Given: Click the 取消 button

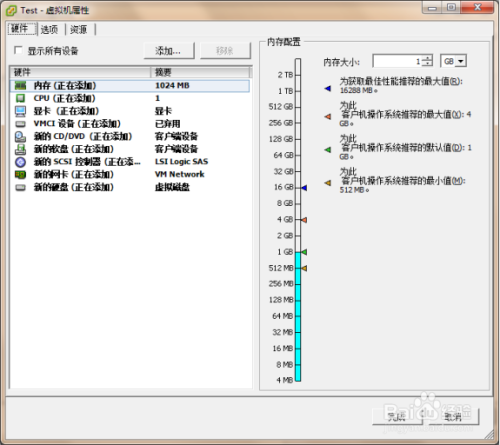Looking at the screenshot, I should pyautogui.click(x=453, y=417).
